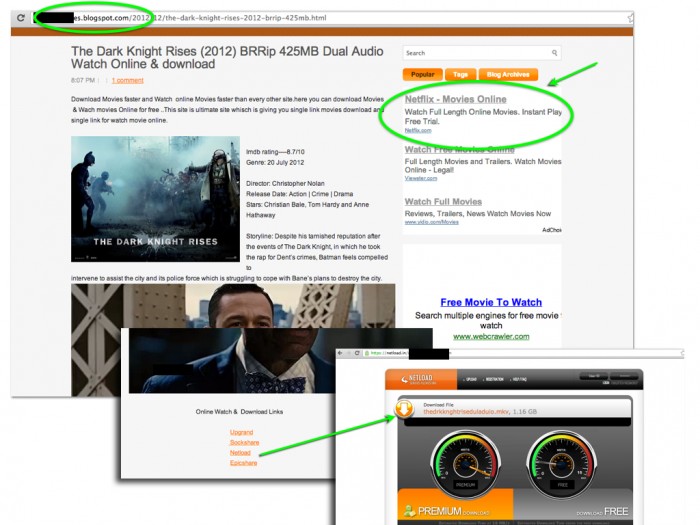Screen dimensions: 700x525
Task: Open the Sockshare download link
Action: [244, 442]
